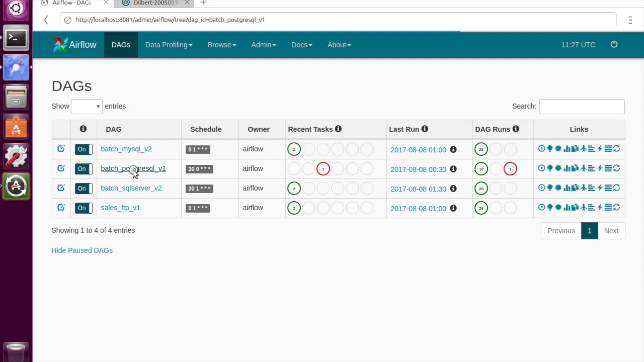Click red failed DAG run circle for batch_postgresql_v1

(x=510, y=169)
